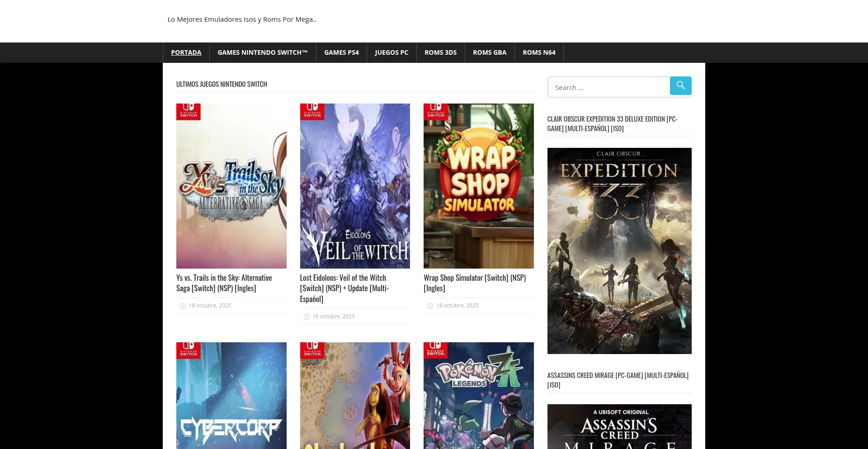
Task: Go to Games PS4 section
Action: (341, 52)
